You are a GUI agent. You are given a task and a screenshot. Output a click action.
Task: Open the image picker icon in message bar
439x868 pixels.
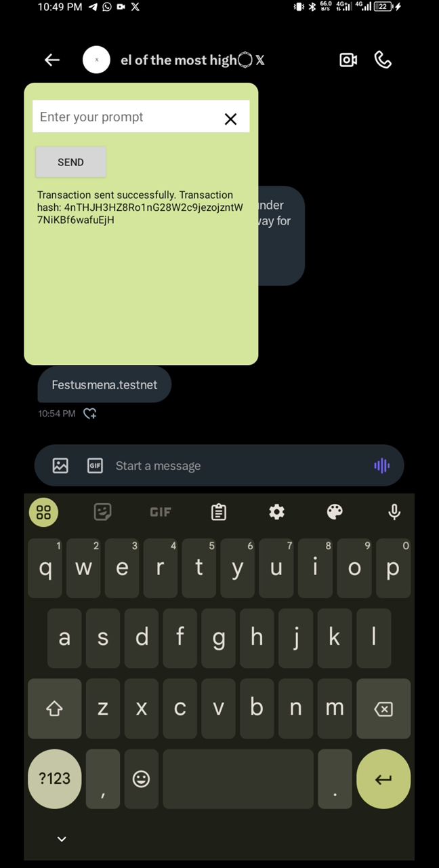click(60, 466)
